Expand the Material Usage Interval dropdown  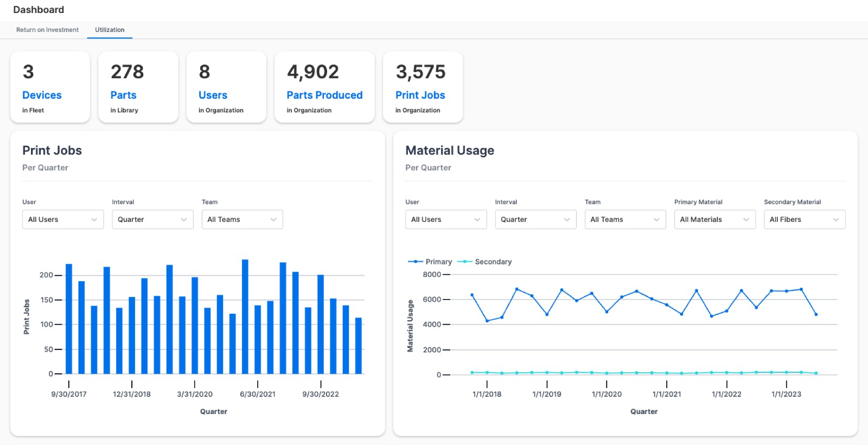tap(535, 219)
